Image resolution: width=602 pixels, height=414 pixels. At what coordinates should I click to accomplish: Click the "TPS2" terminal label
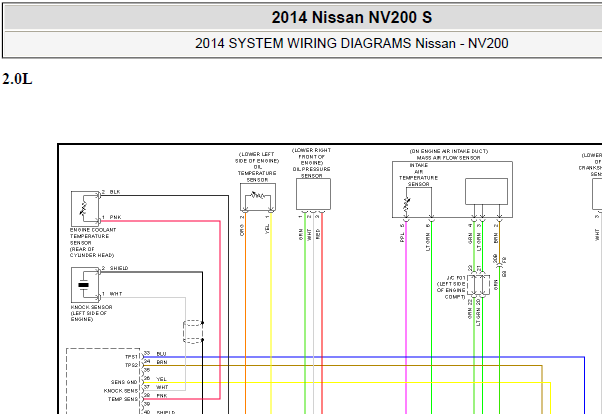[131, 365]
